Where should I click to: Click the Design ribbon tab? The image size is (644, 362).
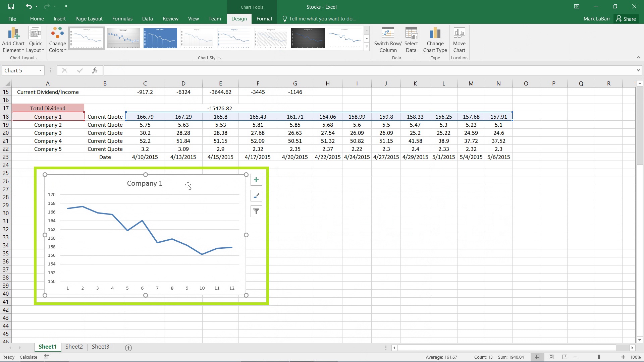click(239, 18)
